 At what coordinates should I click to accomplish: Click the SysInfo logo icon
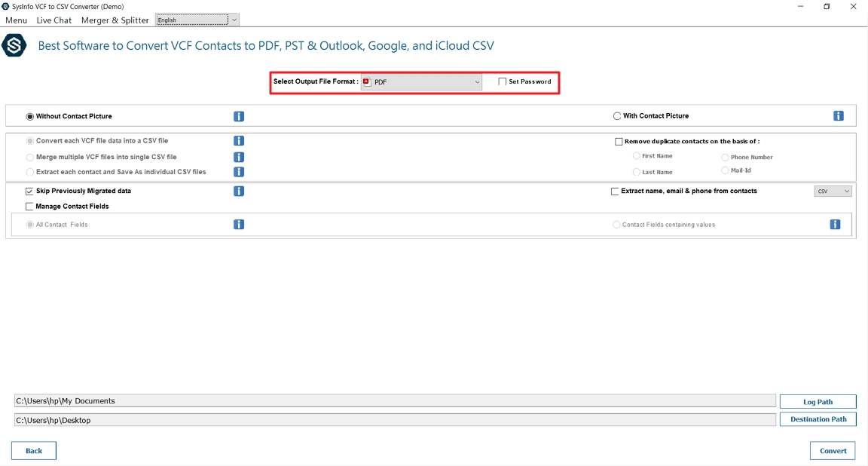[14, 45]
